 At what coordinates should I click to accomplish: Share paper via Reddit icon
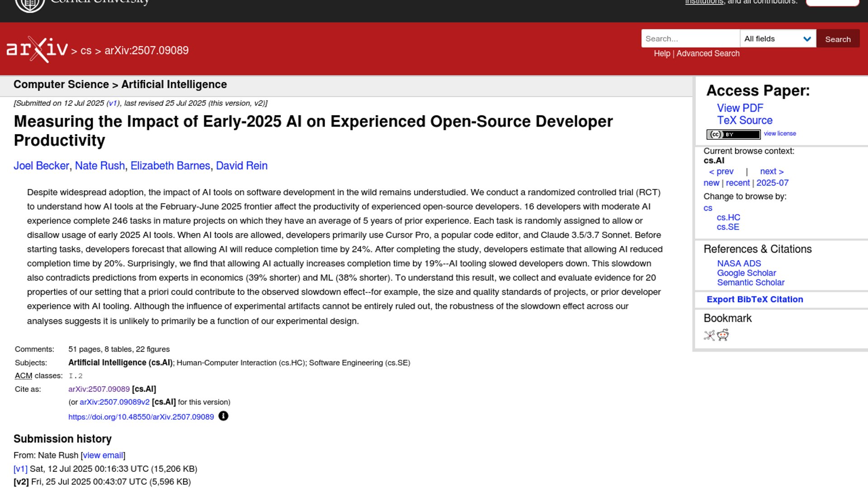click(x=723, y=335)
